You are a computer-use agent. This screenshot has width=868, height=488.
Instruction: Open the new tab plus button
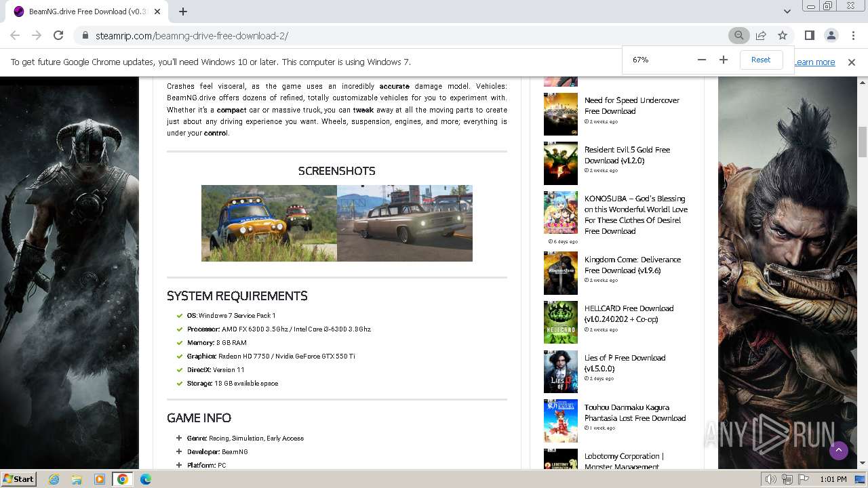pos(183,12)
